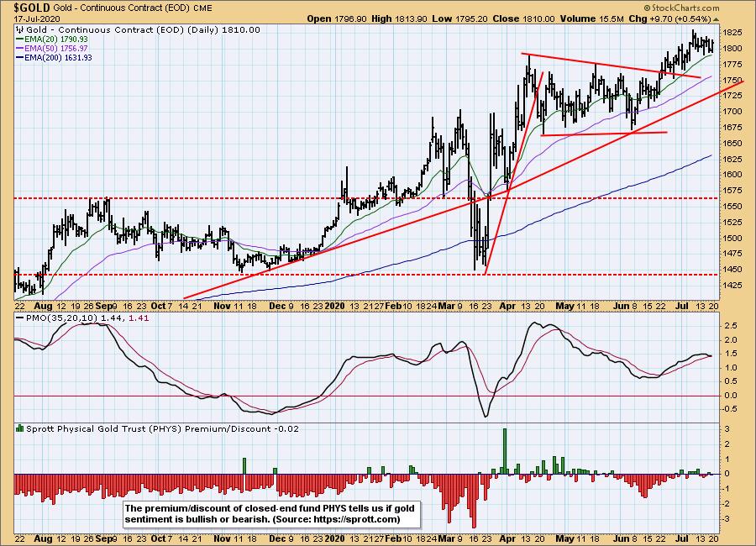
Task: Click the green histogram icon beside Sprott label
Action: tap(20, 428)
